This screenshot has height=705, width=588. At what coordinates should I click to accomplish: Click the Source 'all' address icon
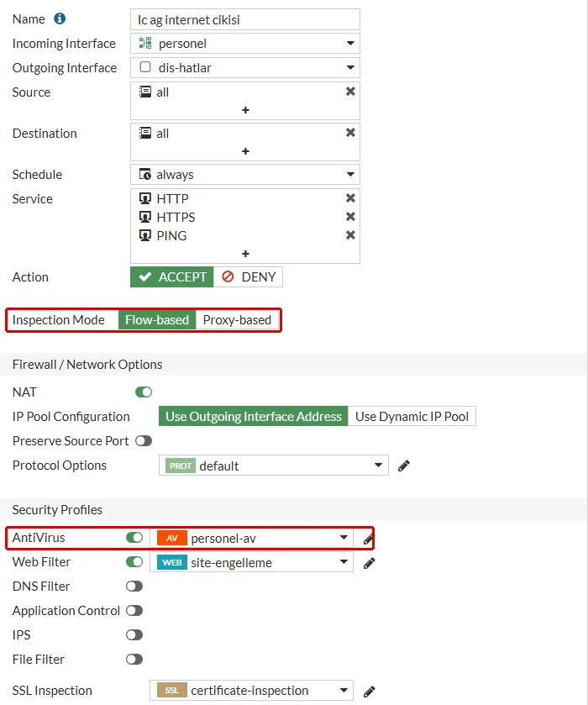coord(144,92)
